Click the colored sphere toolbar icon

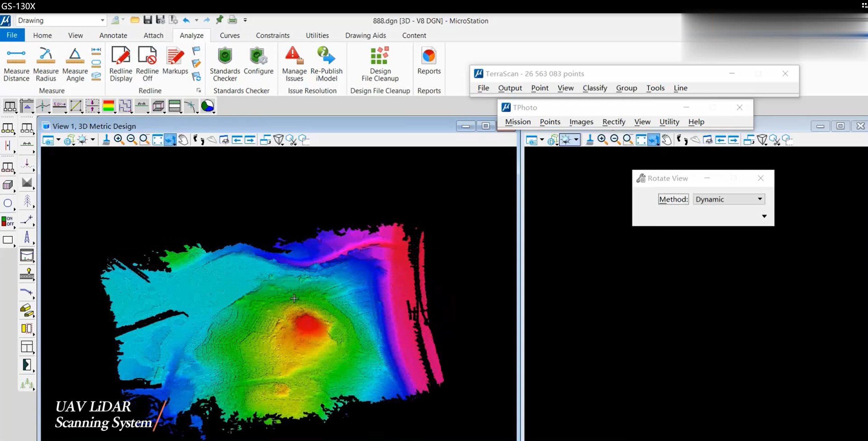(x=208, y=106)
